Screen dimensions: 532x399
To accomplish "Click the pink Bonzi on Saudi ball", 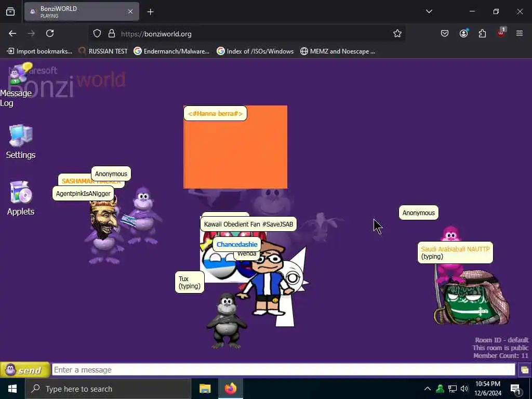I will pyautogui.click(x=450, y=255).
